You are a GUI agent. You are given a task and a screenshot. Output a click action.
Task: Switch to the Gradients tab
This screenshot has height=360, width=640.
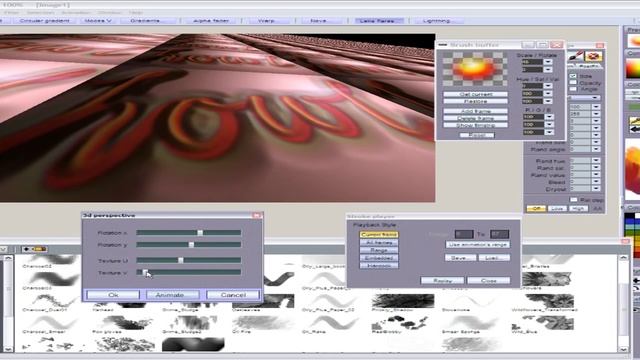click(x=145, y=20)
